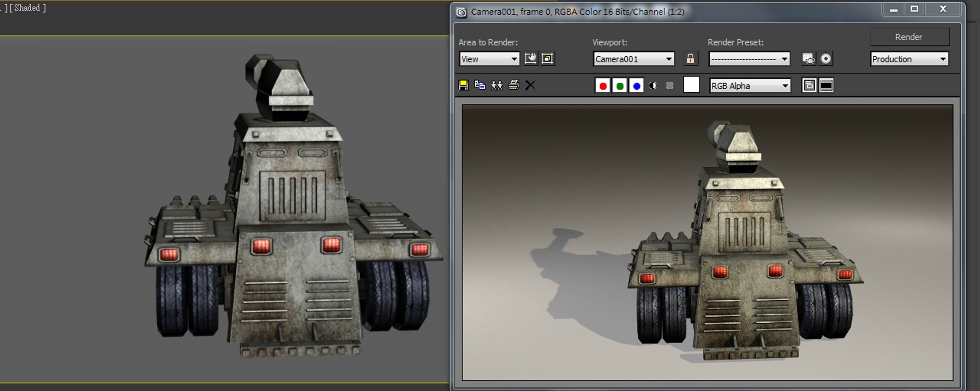Viewport: 980px width, 391px height.
Task: Click the Shaded viewport label menu
Action: [x=27, y=8]
